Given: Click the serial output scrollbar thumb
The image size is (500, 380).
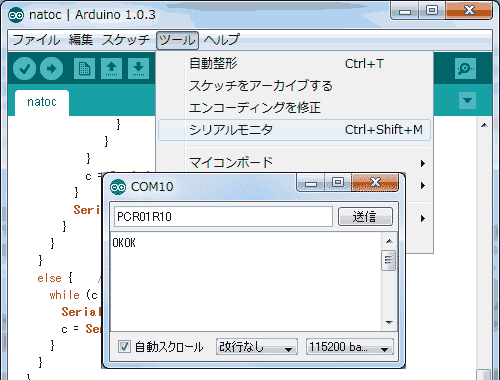Looking at the screenshot, I should click(x=388, y=260).
